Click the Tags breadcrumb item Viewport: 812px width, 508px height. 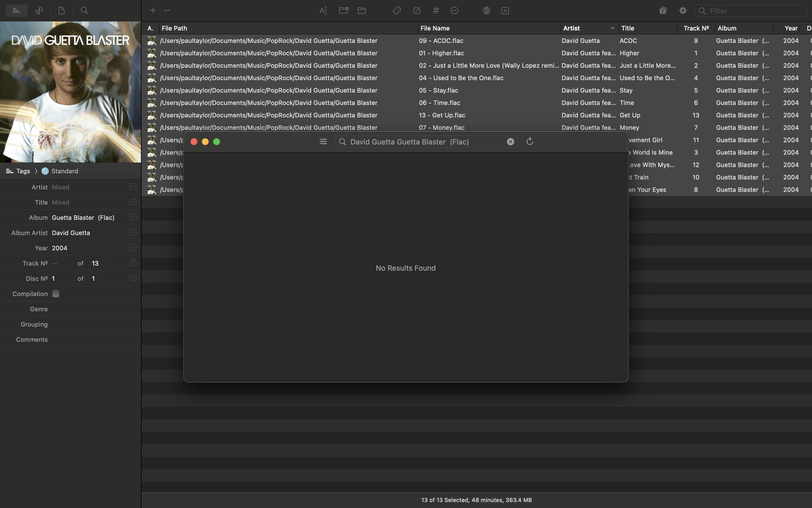pos(18,171)
